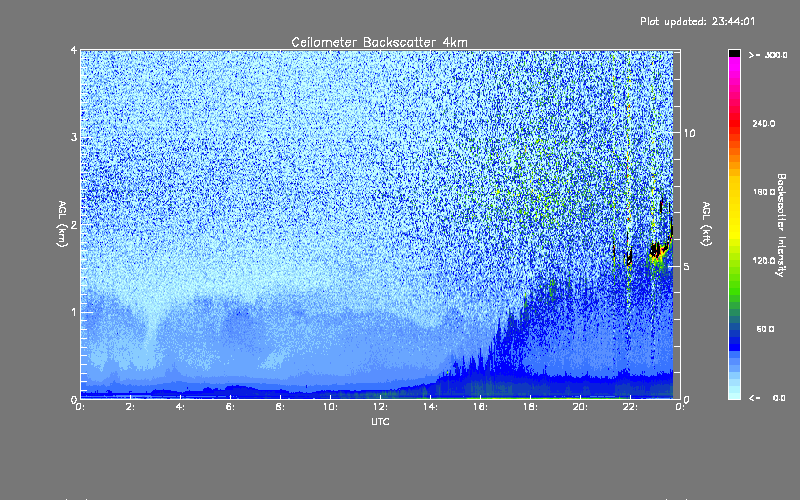Click the "0" tick on the kft axis
Viewport: 800px width, 500px height.
687,399
